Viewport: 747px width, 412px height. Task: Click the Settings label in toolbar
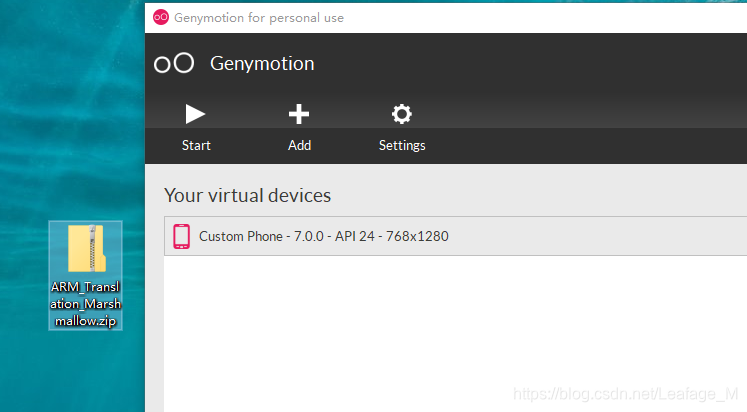click(402, 145)
